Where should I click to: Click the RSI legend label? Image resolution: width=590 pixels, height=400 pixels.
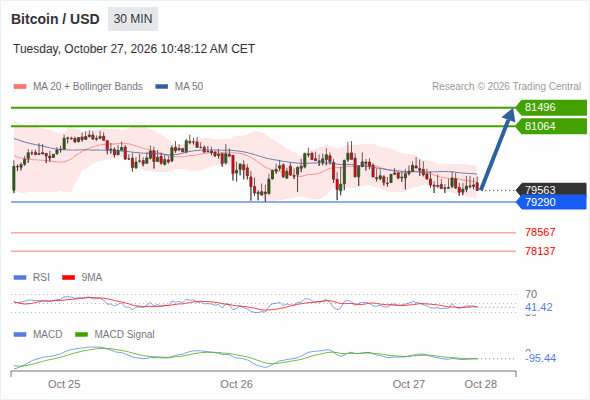point(41,277)
